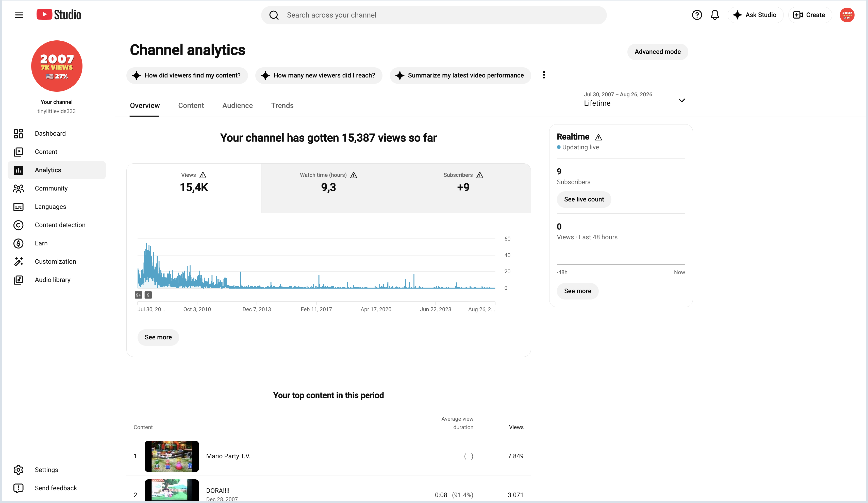Screen dimensions: 868x503
Task: Click the DORA!!!! video title
Action: 218,491
